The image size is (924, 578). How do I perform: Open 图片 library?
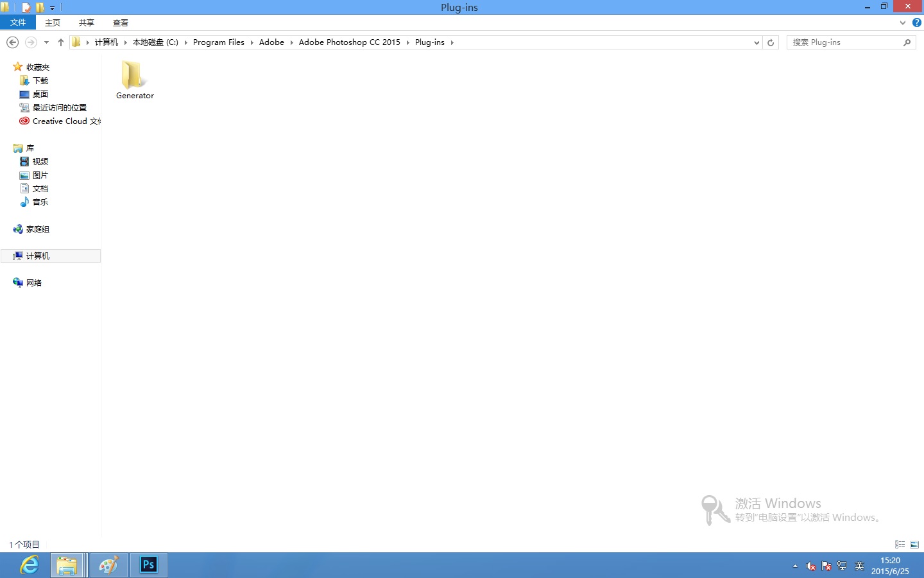(x=40, y=175)
